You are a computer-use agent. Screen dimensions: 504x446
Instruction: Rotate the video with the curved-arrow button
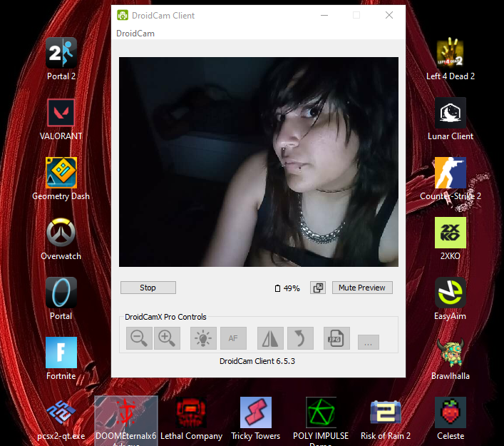point(300,338)
